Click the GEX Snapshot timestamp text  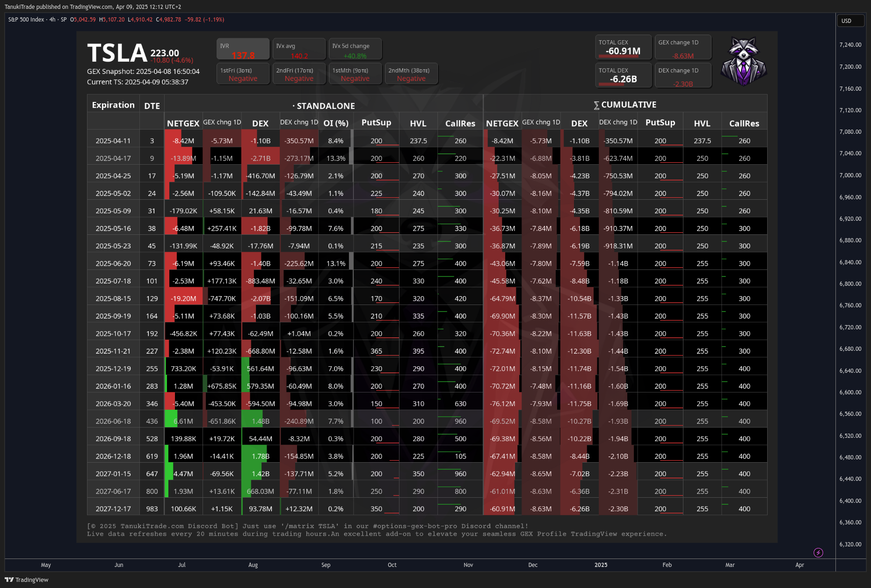pyautogui.click(x=143, y=72)
